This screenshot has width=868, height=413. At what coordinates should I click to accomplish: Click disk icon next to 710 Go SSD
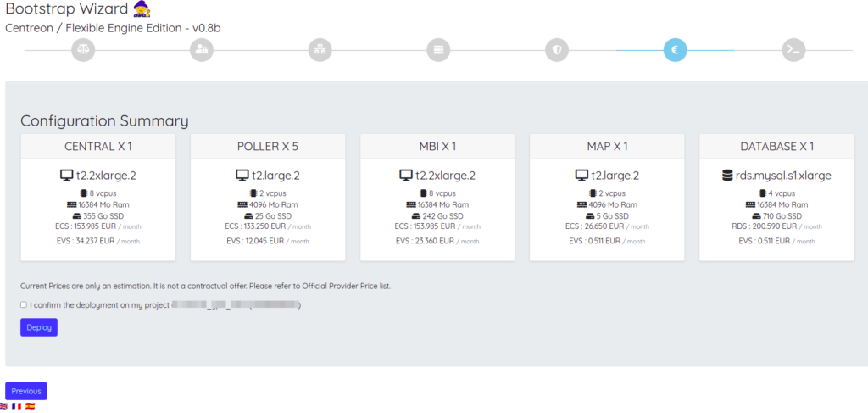(x=755, y=216)
